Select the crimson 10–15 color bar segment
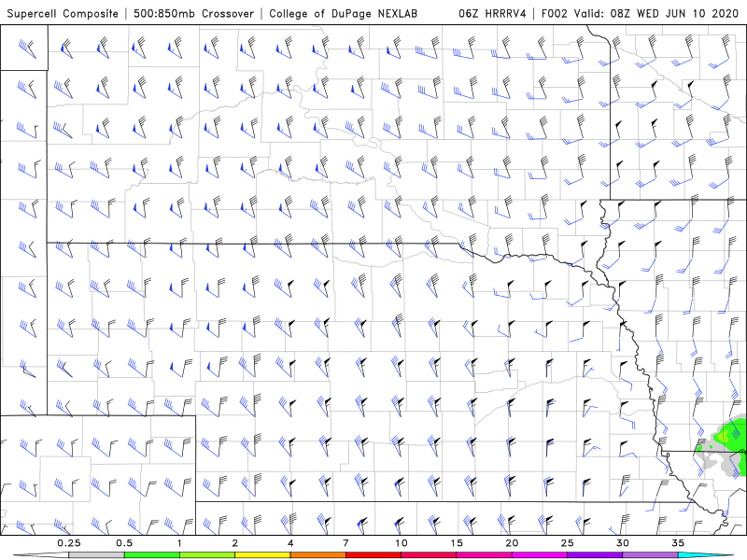 coord(429,555)
